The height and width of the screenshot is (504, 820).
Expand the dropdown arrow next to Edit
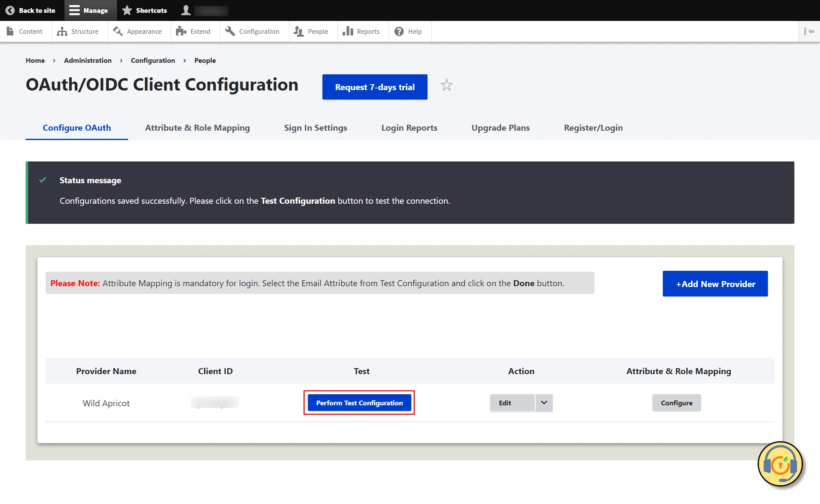543,403
